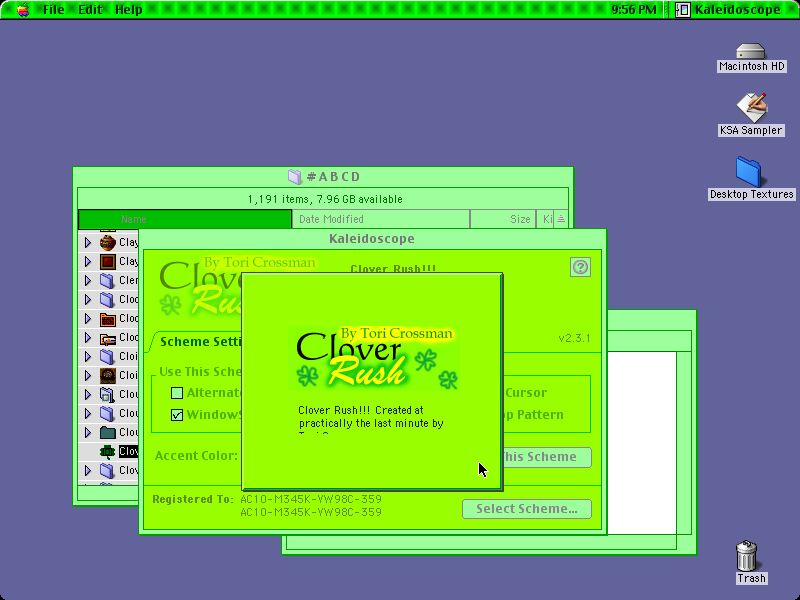Expand the dark picture Cloi item
The image size is (800, 600).
88,376
